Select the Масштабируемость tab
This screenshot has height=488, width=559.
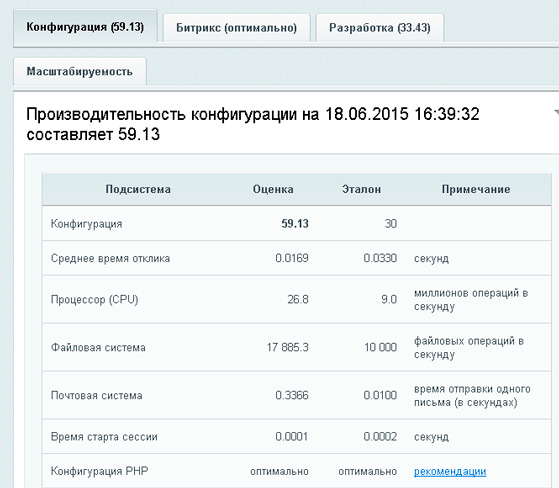coord(80,71)
